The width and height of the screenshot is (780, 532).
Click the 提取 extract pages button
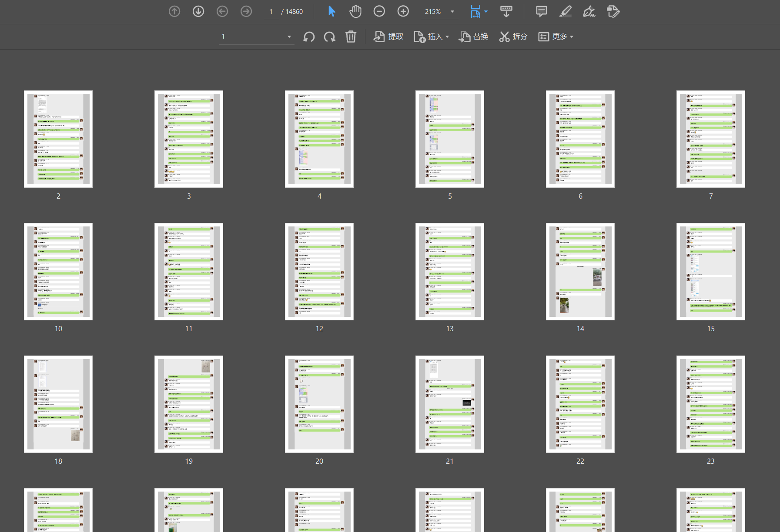pyautogui.click(x=388, y=37)
